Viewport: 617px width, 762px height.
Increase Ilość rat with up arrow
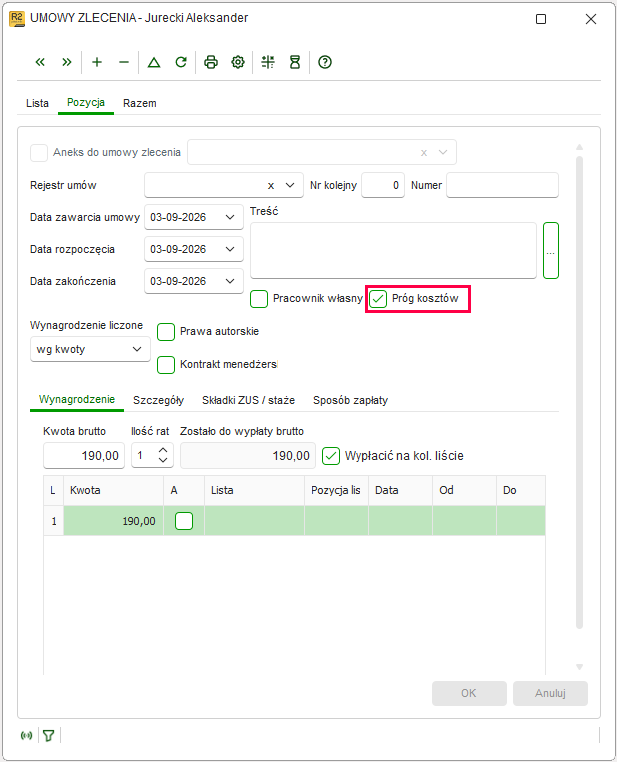tap(163, 450)
